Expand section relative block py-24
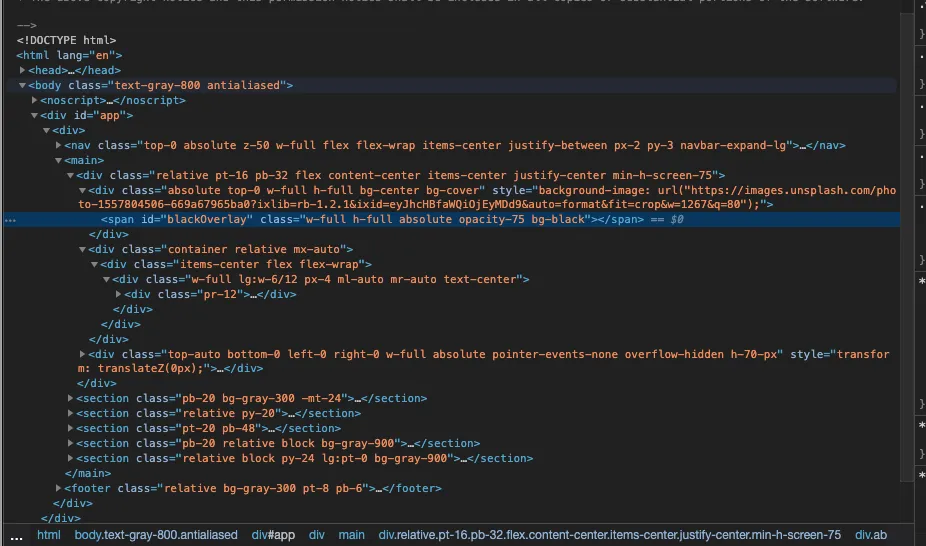Screen dimensions: 926x546 click(70, 458)
